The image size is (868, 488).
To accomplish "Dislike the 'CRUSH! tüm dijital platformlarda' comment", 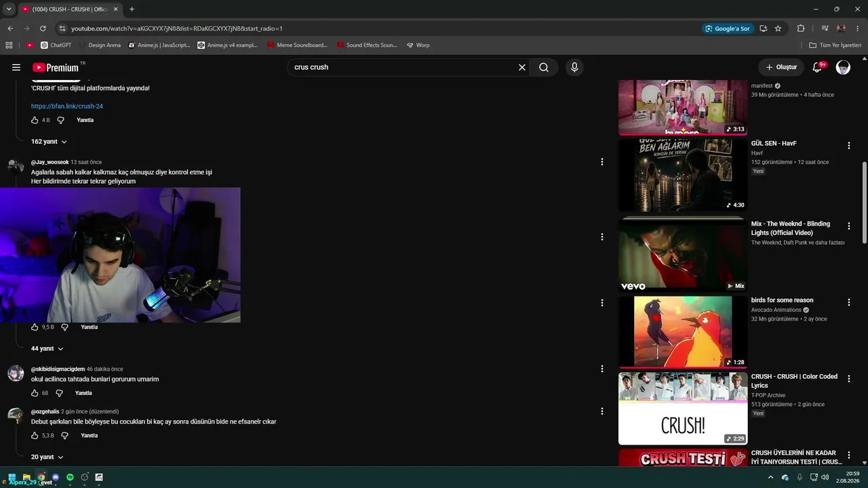I will [x=60, y=120].
